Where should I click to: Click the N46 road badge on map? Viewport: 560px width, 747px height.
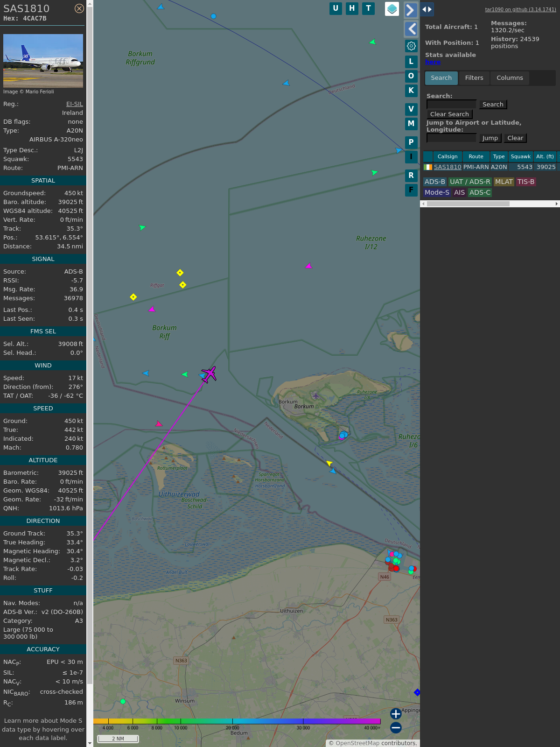pyautogui.click(x=385, y=577)
